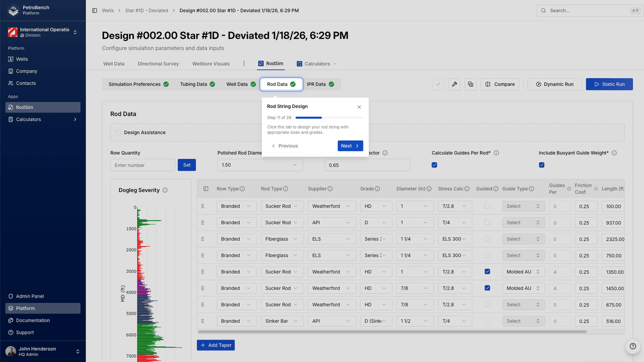The image size is (644, 362).
Task: Grab drag handle of first rod row
Action: 202,206
